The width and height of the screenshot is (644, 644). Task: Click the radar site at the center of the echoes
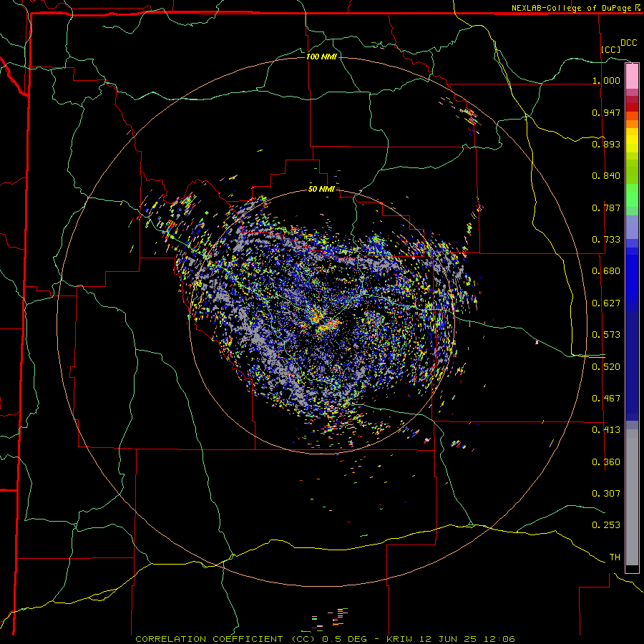(323, 323)
